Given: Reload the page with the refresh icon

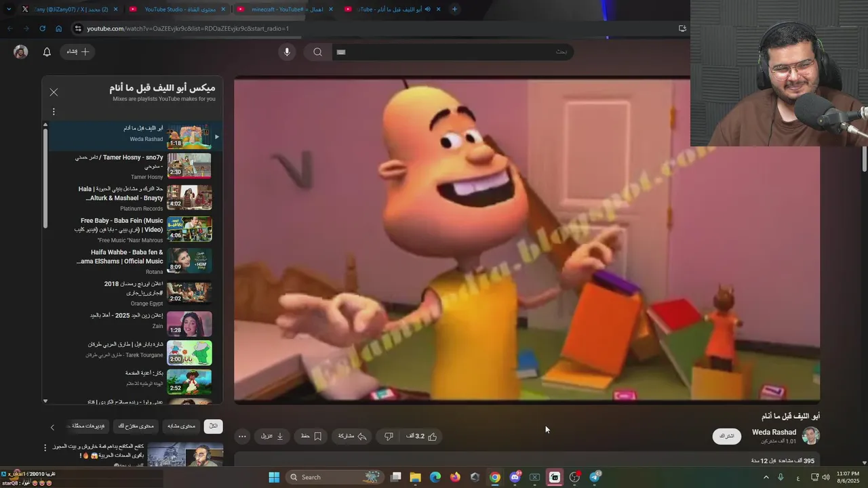Looking at the screenshot, I should coord(42,28).
